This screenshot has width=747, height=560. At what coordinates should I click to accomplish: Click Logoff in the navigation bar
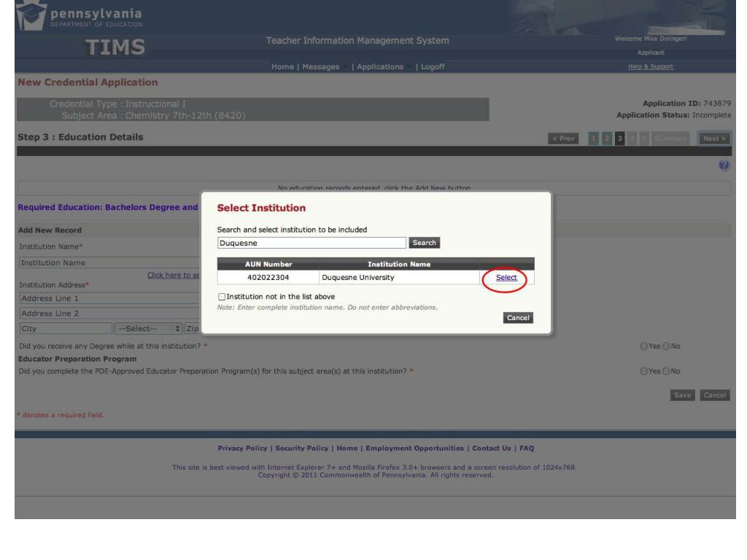click(433, 66)
